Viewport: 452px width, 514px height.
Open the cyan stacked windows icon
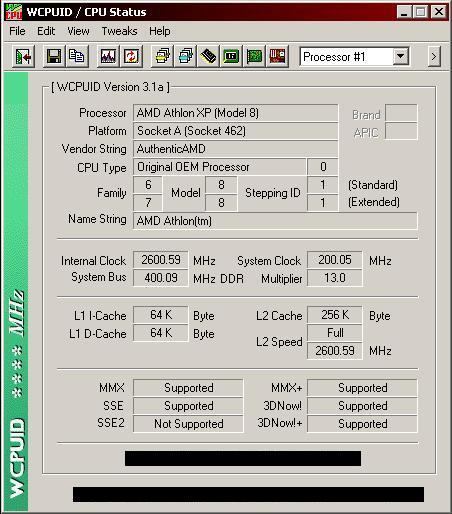pyautogui.click(x=185, y=56)
